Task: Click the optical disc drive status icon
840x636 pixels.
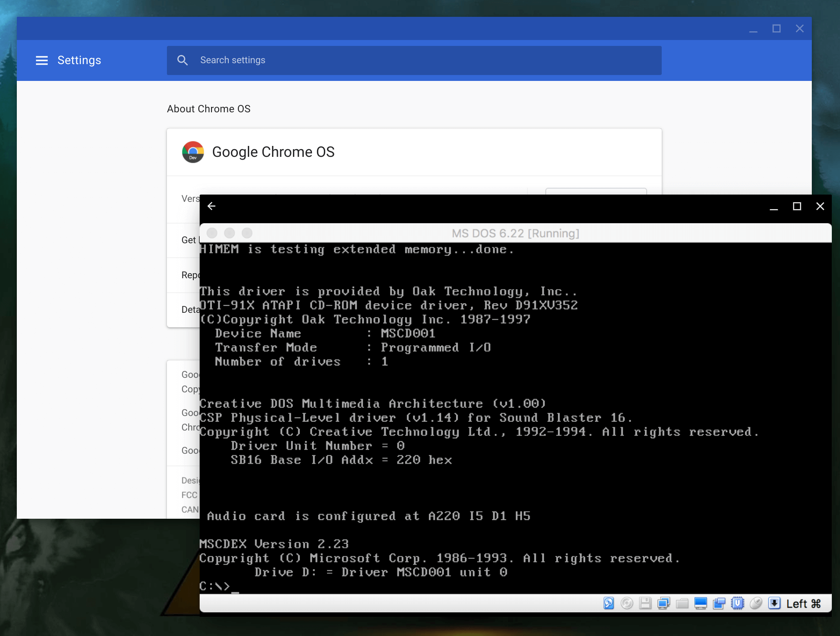Action: [x=627, y=603]
